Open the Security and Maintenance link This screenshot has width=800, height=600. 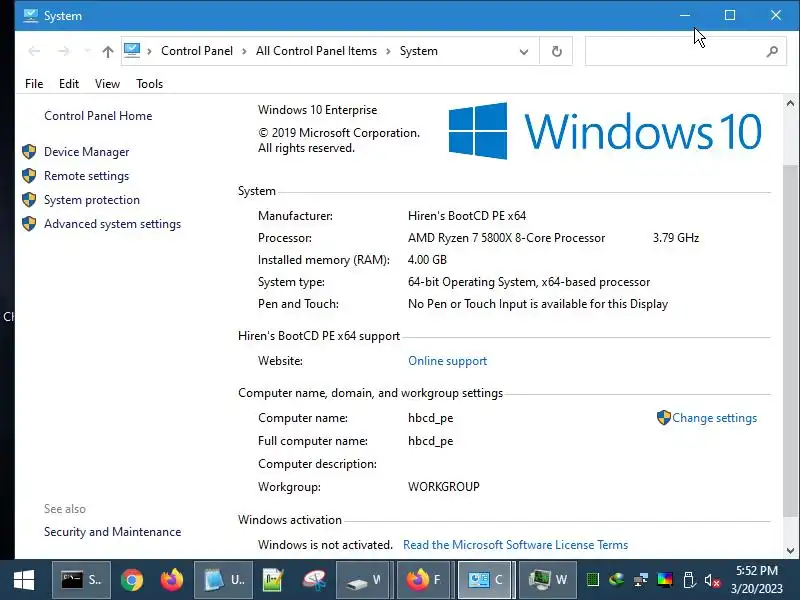click(112, 532)
